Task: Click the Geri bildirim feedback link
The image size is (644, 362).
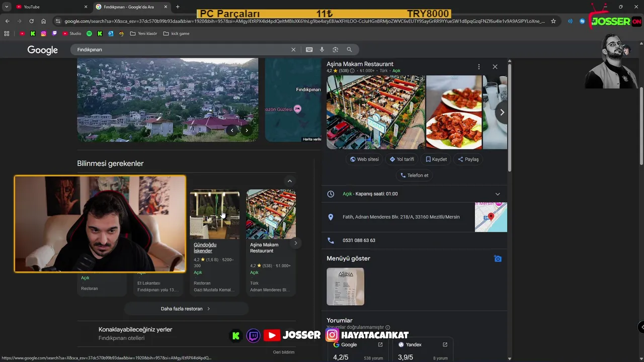Action: point(284,352)
